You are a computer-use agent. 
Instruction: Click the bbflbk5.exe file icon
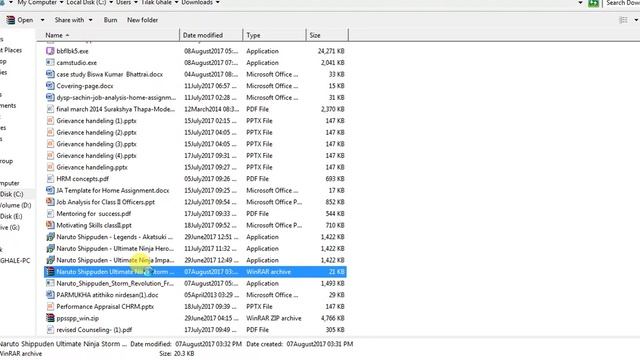pyautogui.click(x=50, y=51)
